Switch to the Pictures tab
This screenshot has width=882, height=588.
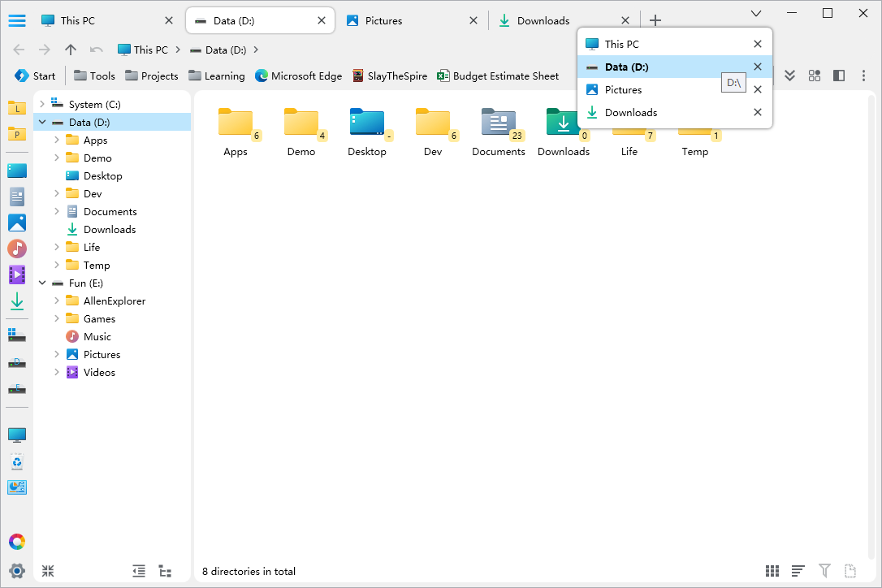click(383, 21)
